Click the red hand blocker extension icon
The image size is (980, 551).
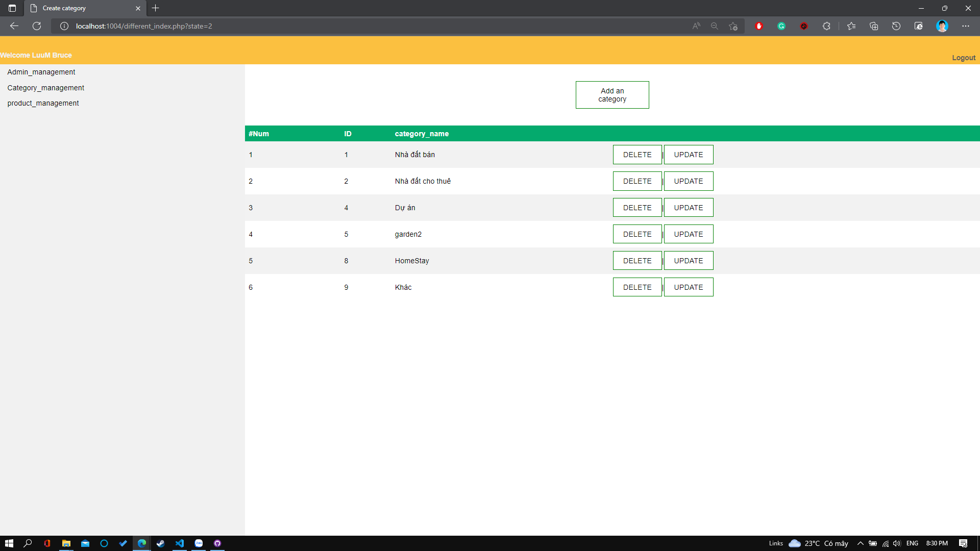tap(759, 26)
